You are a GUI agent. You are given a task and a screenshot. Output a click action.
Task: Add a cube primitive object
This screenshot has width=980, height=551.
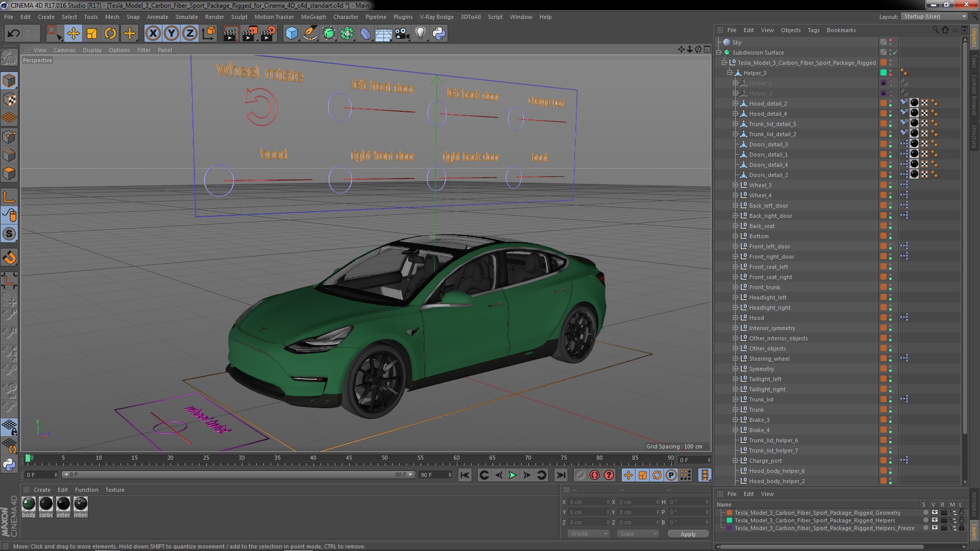pyautogui.click(x=291, y=34)
